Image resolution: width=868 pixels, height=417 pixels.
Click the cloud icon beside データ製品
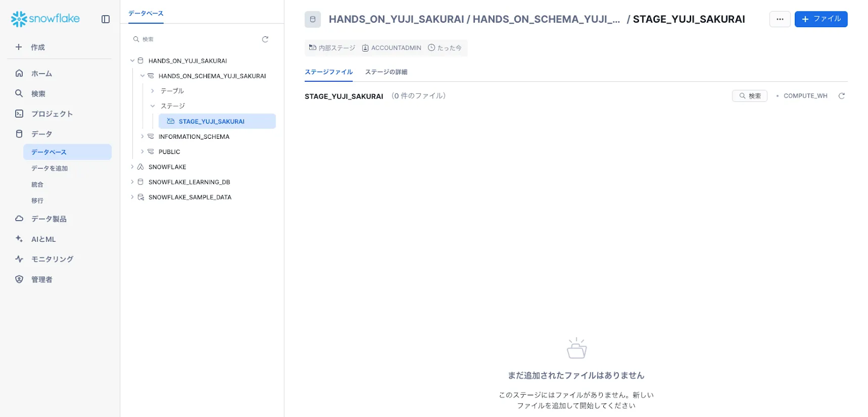[x=19, y=219]
